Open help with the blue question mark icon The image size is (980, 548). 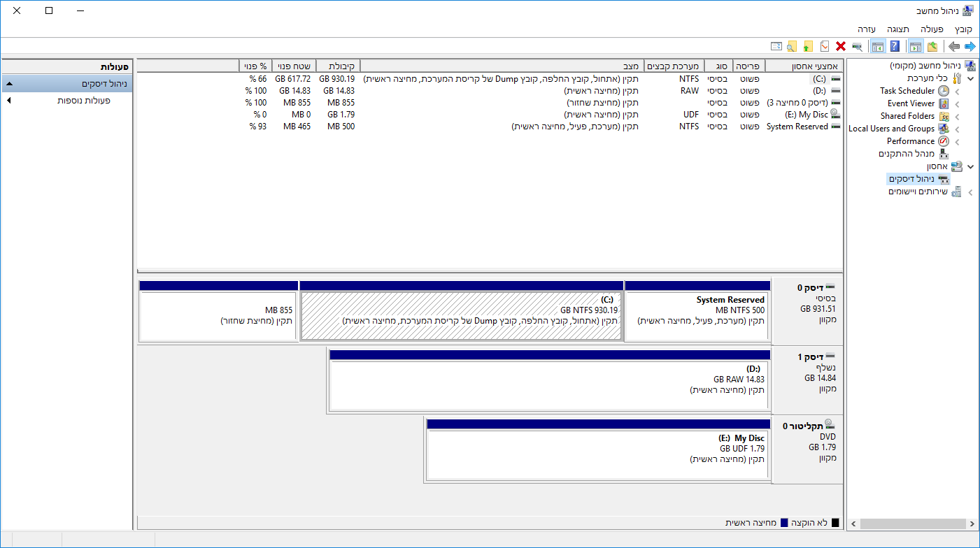click(x=895, y=46)
